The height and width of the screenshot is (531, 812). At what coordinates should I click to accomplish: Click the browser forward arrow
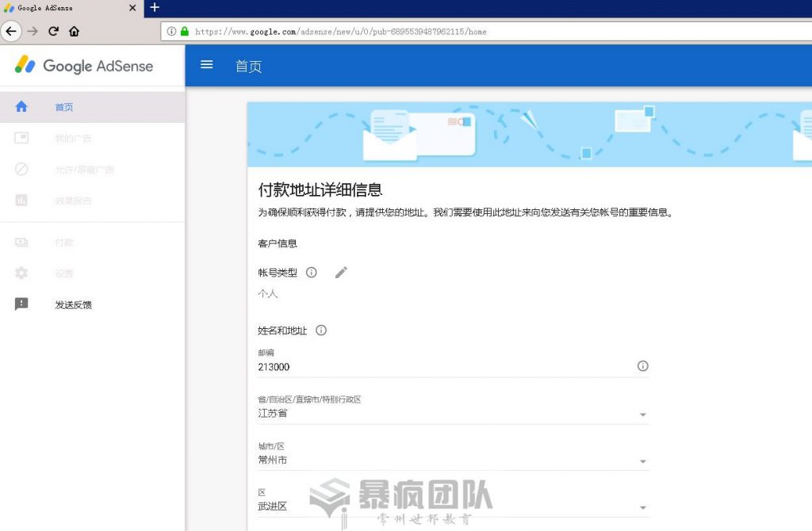pos(33,31)
